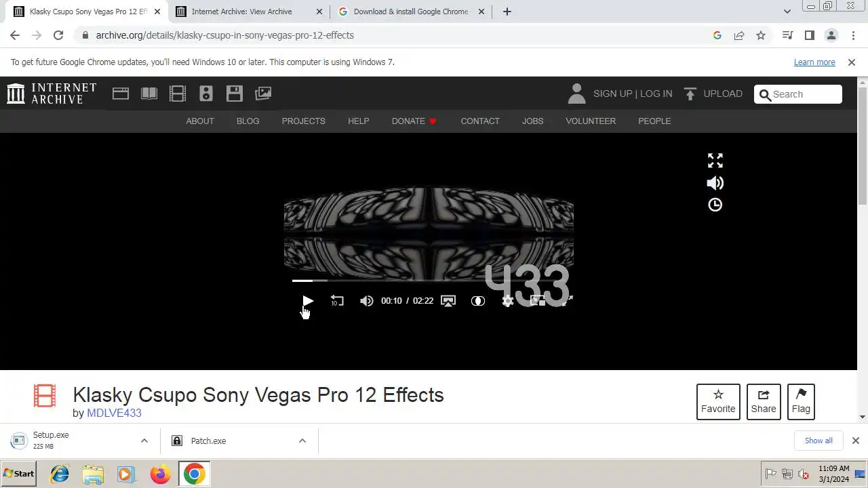Open a new browser tab
The image size is (868, 488).
click(507, 12)
